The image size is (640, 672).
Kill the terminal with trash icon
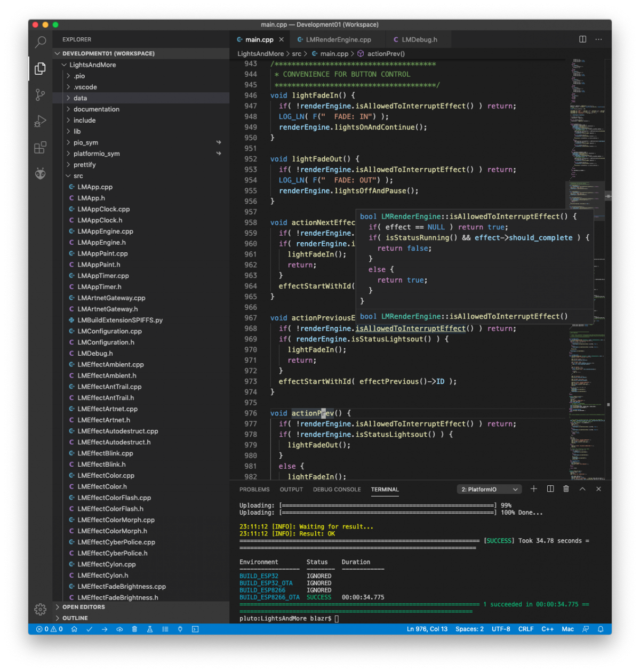[x=566, y=489]
